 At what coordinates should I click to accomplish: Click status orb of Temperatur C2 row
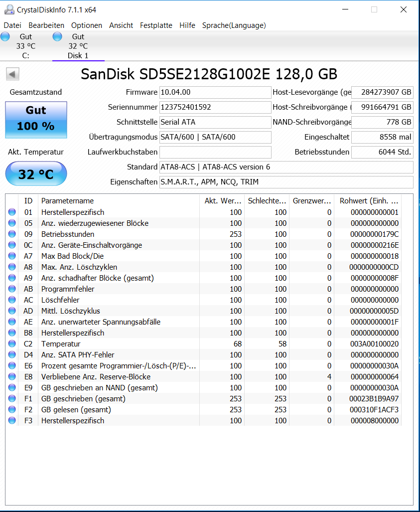coord(12,344)
